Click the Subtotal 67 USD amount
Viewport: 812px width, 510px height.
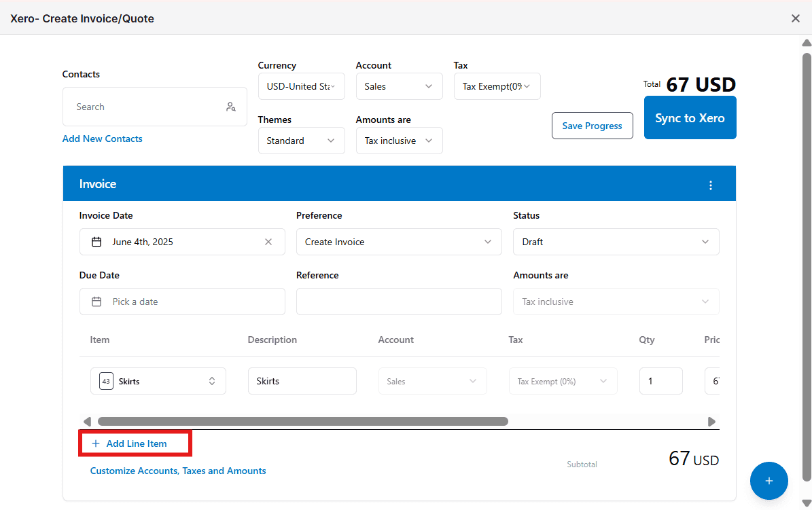click(693, 459)
